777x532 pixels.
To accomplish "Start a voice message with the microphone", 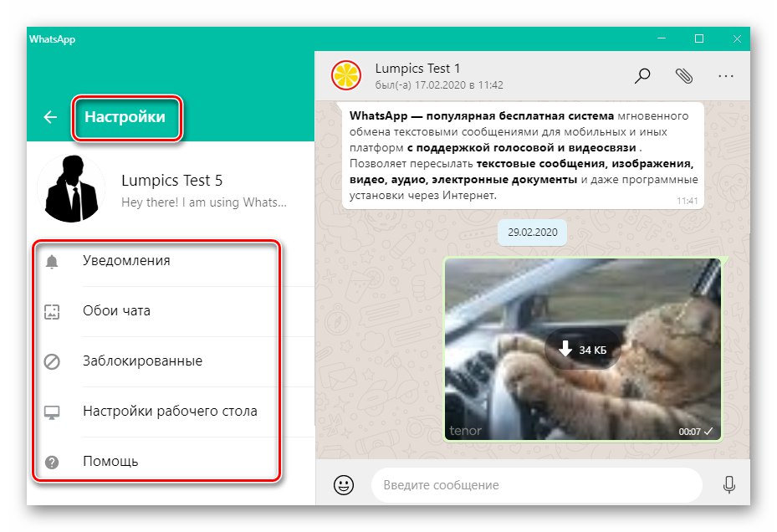I will [x=729, y=485].
